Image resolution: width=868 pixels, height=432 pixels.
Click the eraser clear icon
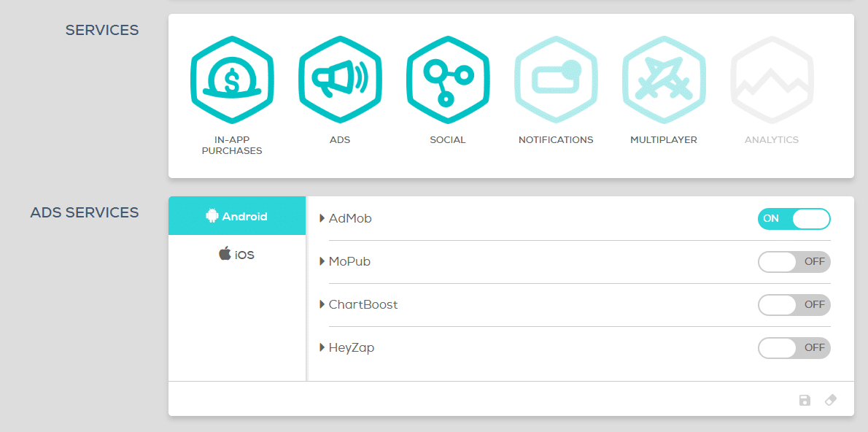(831, 400)
